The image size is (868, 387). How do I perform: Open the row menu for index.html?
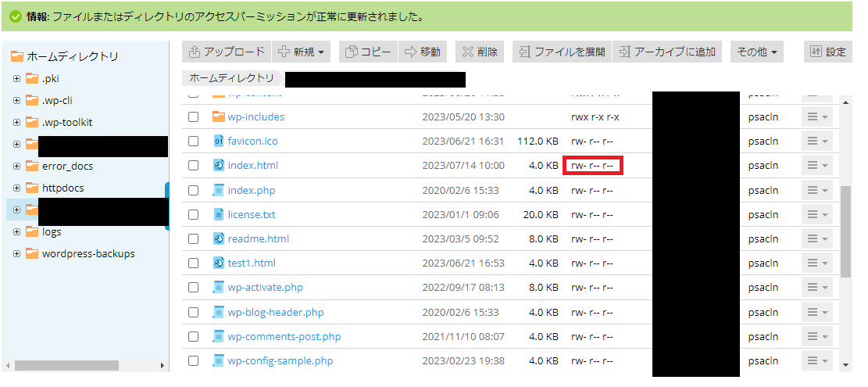[817, 166]
